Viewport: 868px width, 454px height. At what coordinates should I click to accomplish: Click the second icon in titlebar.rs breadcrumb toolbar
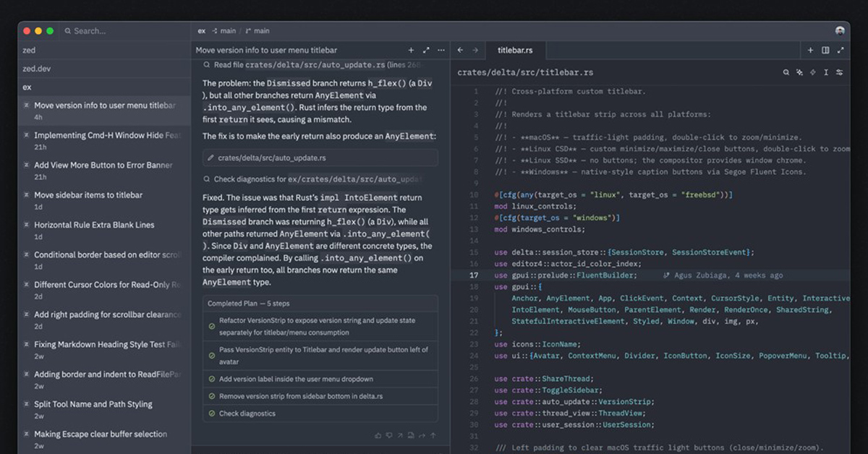pos(799,72)
